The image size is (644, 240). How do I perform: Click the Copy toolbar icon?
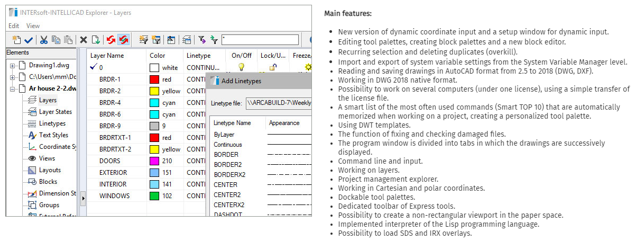(56, 40)
